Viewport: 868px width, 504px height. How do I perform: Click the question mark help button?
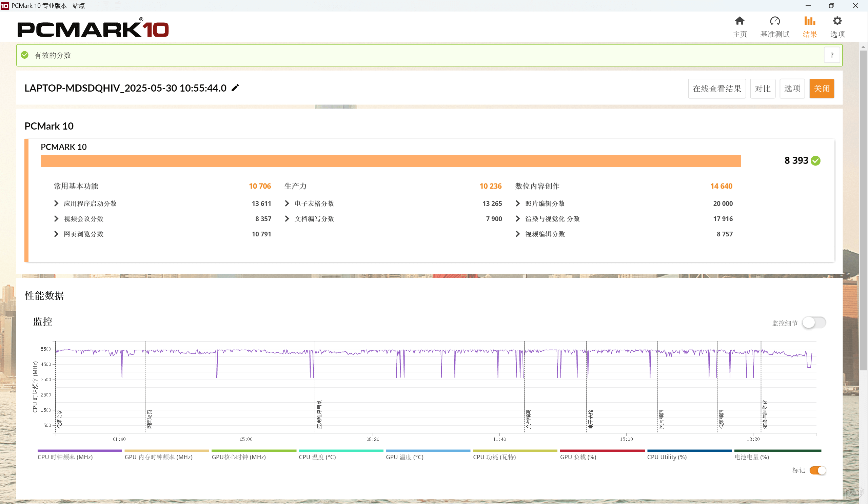(832, 55)
